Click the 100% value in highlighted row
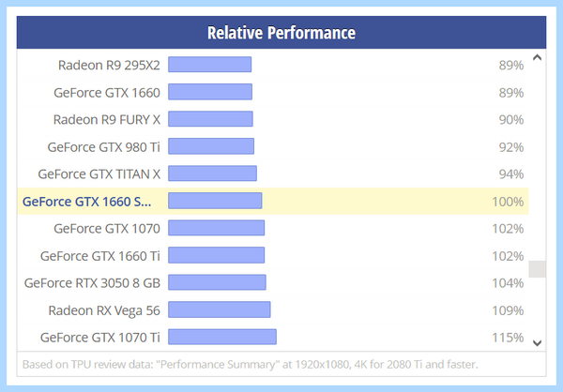This screenshot has height=392, width=563. pos(508,202)
